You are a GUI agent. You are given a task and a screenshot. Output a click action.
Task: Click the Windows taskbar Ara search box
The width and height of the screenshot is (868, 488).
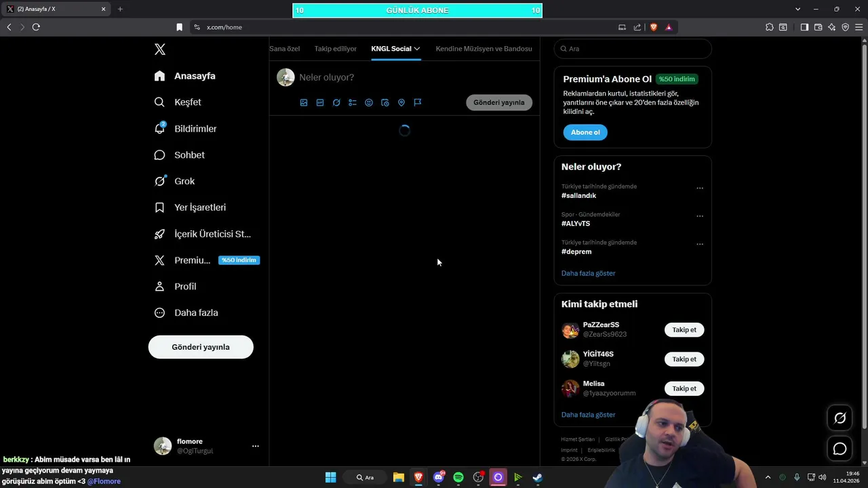[x=366, y=477]
